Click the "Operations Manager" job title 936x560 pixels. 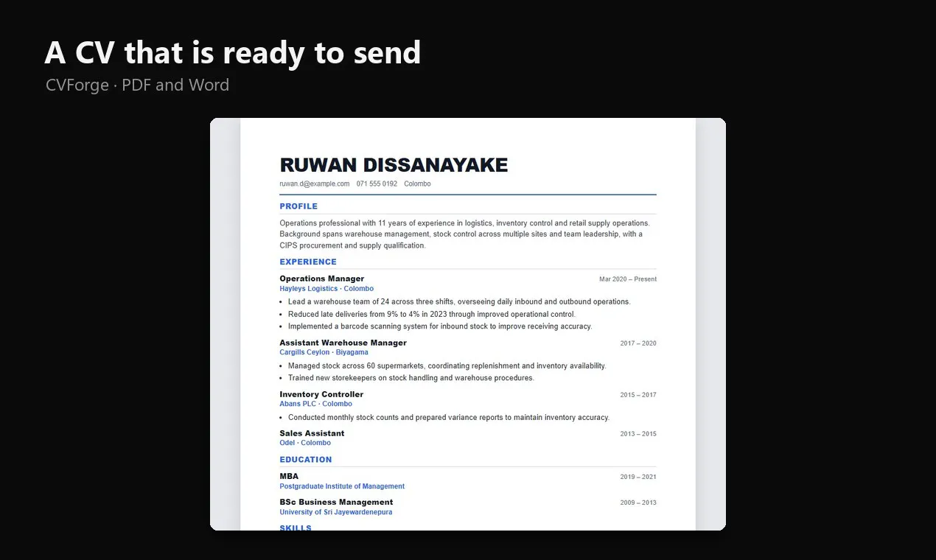[322, 279]
